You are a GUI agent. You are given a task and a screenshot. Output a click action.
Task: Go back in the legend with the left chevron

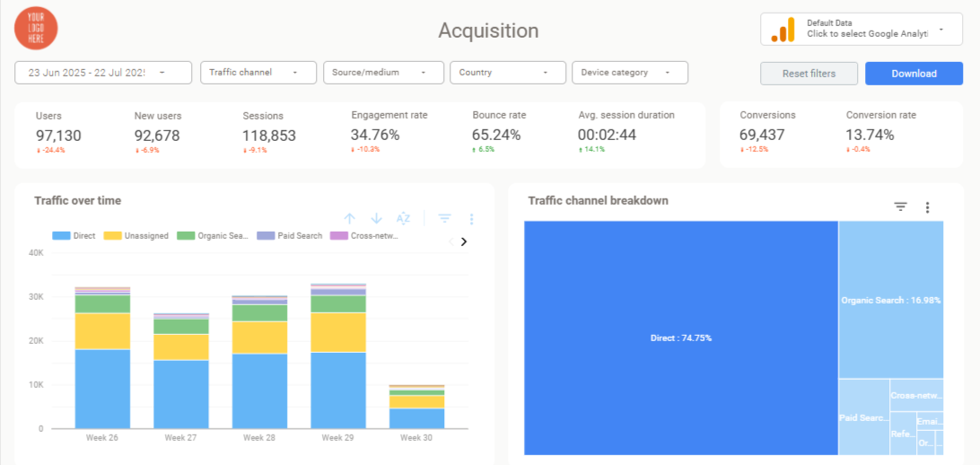[x=452, y=241]
